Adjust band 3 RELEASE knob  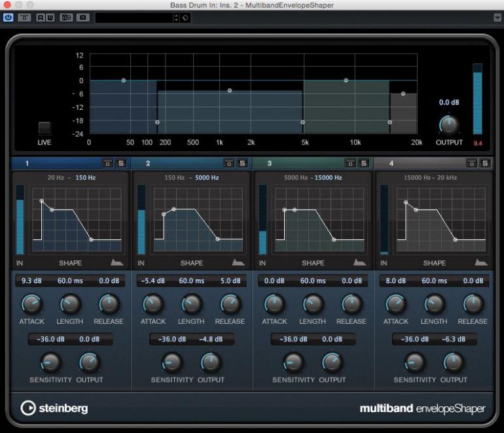[x=351, y=304]
